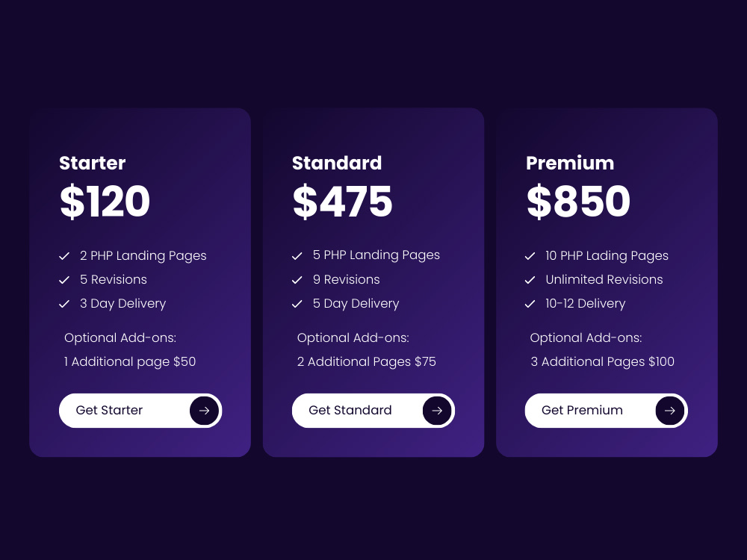Click checkmark beside 5 PHP Landing Pages
Image resolution: width=747 pixels, height=560 pixels.
coord(297,256)
